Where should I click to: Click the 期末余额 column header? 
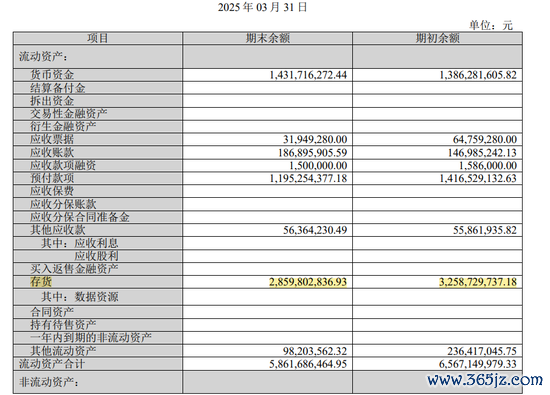(268, 38)
